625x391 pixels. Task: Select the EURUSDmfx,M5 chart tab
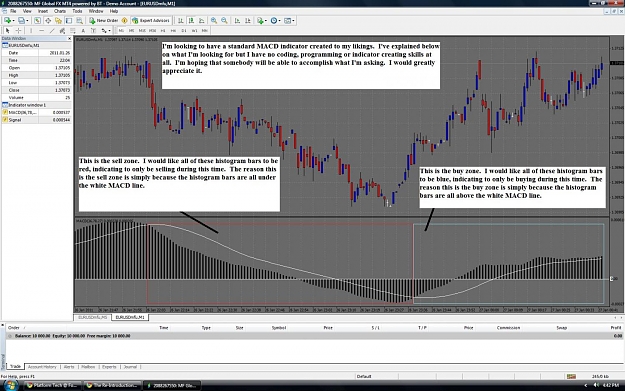[92, 317]
